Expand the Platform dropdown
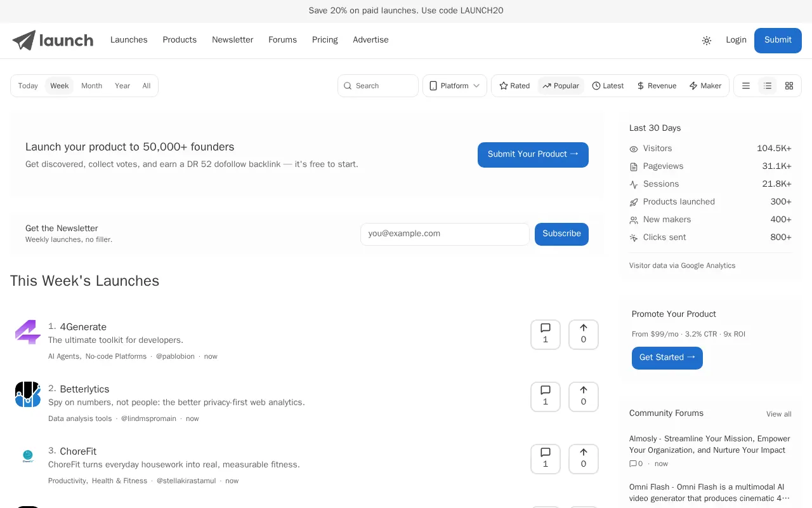This screenshot has width=812, height=508. (x=455, y=86)
